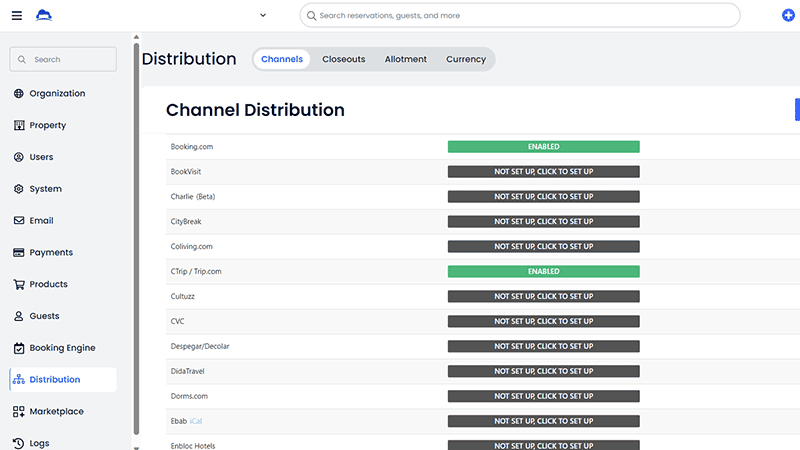Viewport: 800px width, 450px height.
Task: Click CTrip / Trip.com ENABLED button
Action: point(543,271)
